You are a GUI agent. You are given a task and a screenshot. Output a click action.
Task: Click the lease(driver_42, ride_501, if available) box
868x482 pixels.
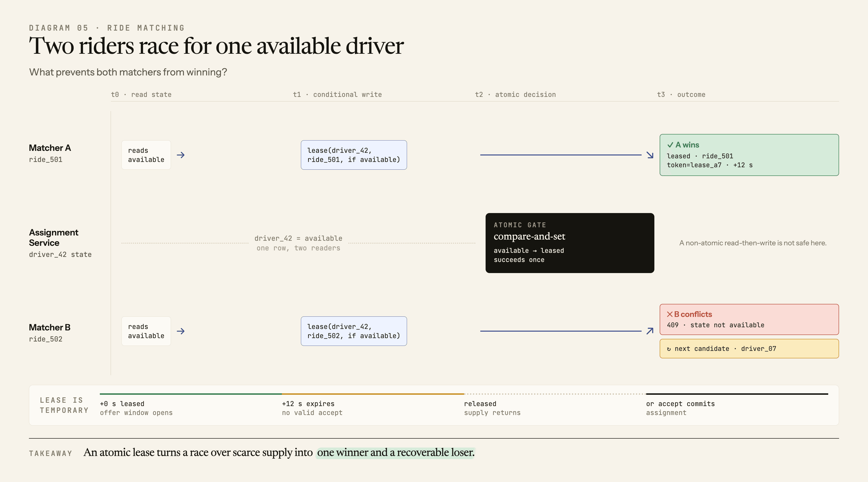[x=354, y=155]
